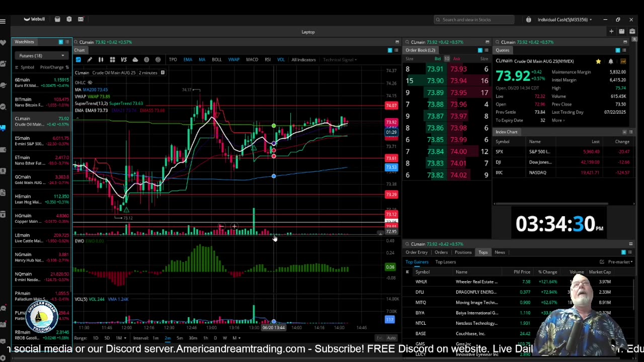Click the mail envelope icon in title bar
The height and width of the screenshot is (362, 644).
tap(80, 19)
